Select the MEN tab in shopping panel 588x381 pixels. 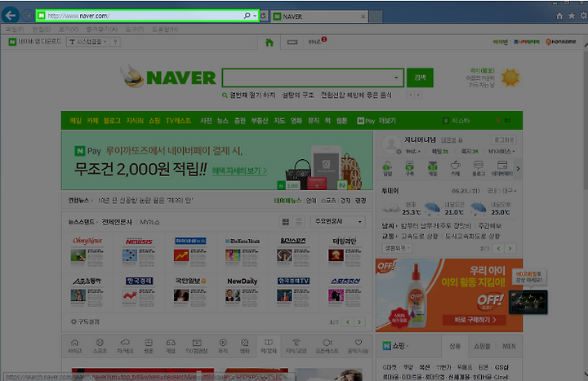[509, 346]
